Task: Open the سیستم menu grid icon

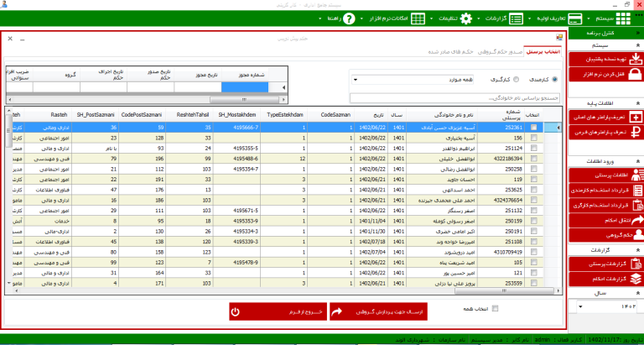Action: (x=624, y=18)
